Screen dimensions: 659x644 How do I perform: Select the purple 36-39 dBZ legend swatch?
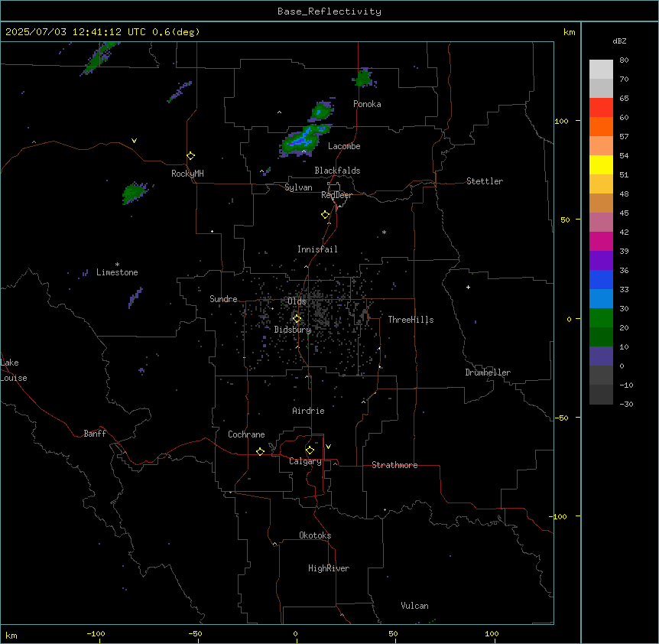tap(601, 261)
